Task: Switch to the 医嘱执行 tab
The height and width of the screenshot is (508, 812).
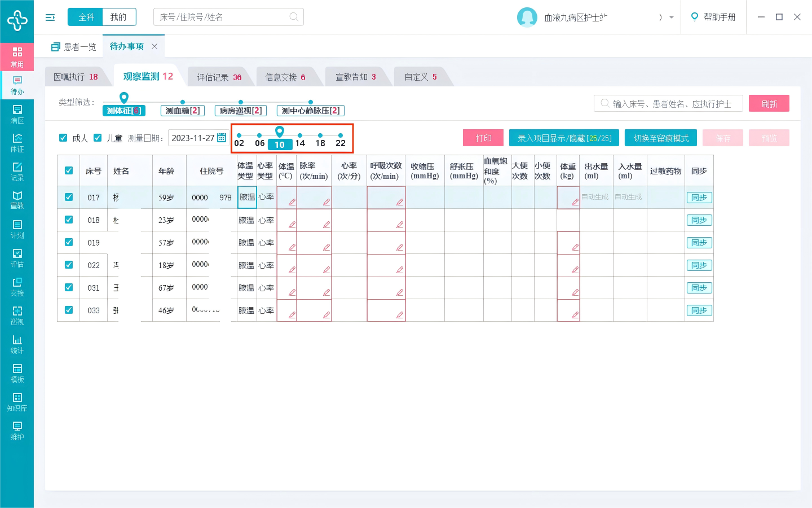Action: tap(76, 77)
